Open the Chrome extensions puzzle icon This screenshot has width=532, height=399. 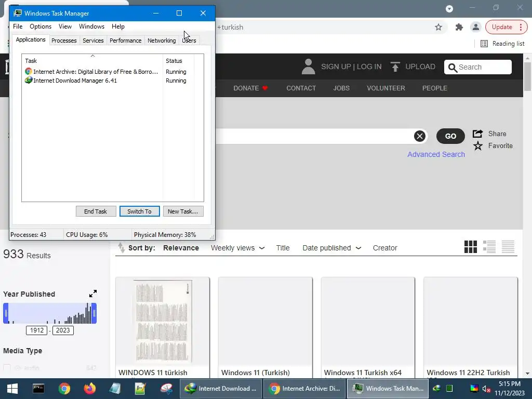tap(459, 27)
